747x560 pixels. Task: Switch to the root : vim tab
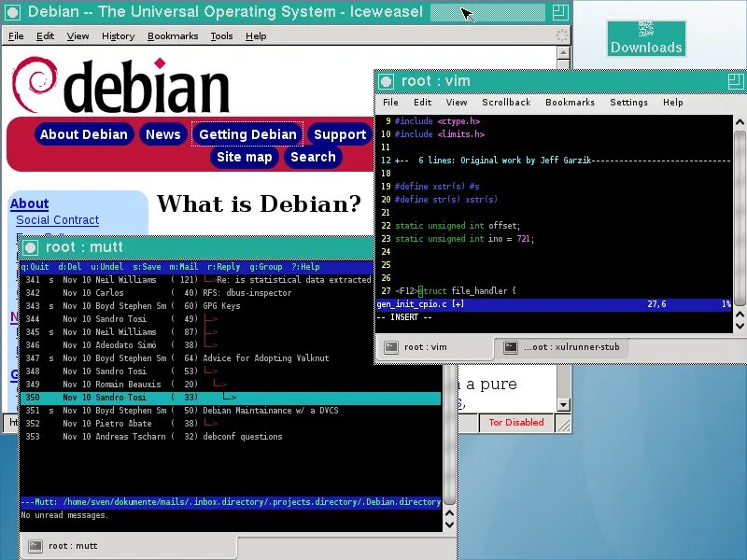tap(435, 347)
